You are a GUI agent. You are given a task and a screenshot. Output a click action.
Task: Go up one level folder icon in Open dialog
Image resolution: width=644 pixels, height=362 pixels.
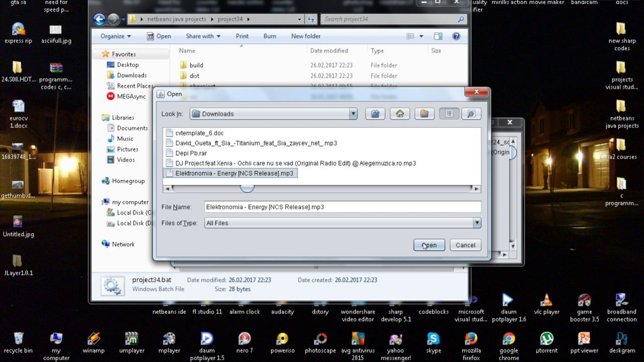click(x=375, y=114)
